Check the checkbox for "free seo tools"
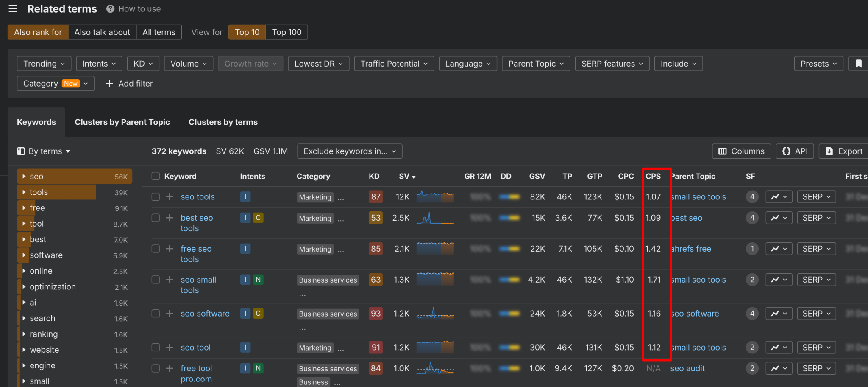Image resolution: width=868 pixels, height=387 pixels. (x=155, y=249)
